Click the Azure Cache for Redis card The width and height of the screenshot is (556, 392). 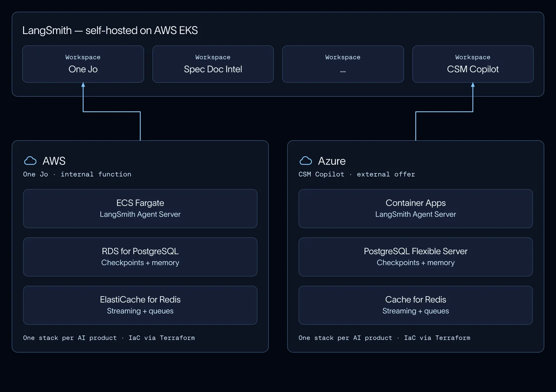point(416,305)
